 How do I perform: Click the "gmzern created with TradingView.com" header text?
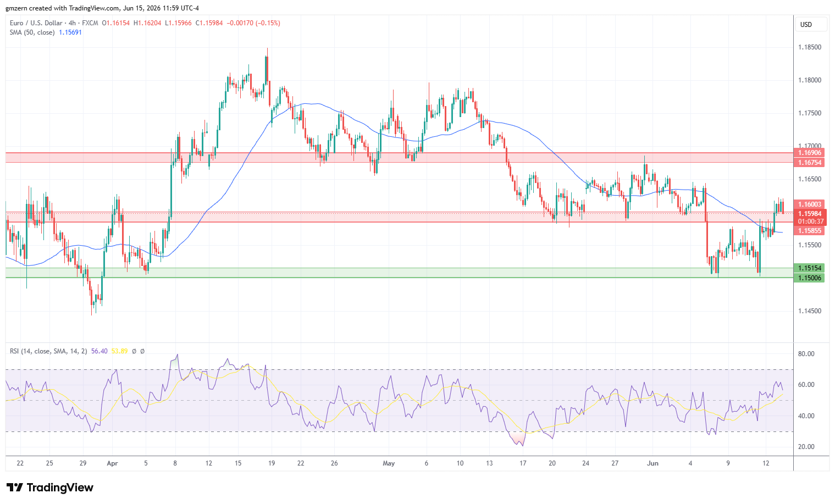pyautogui.click(x=62, y=8)
